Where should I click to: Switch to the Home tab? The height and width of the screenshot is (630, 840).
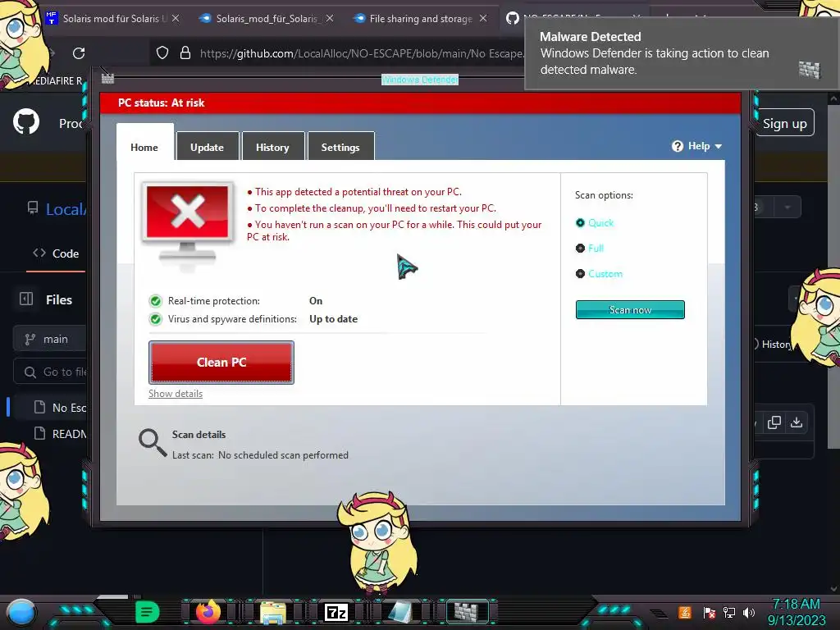[x=144, y=148]
